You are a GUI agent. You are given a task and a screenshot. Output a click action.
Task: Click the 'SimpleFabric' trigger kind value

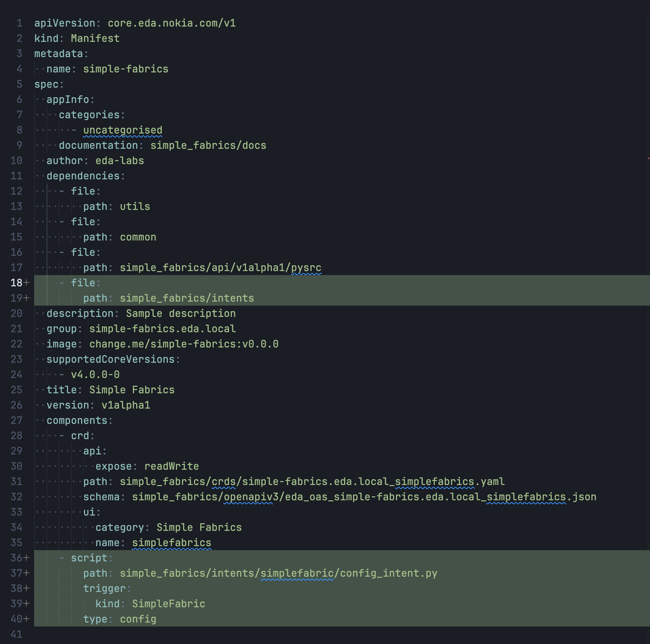(169, 604)
